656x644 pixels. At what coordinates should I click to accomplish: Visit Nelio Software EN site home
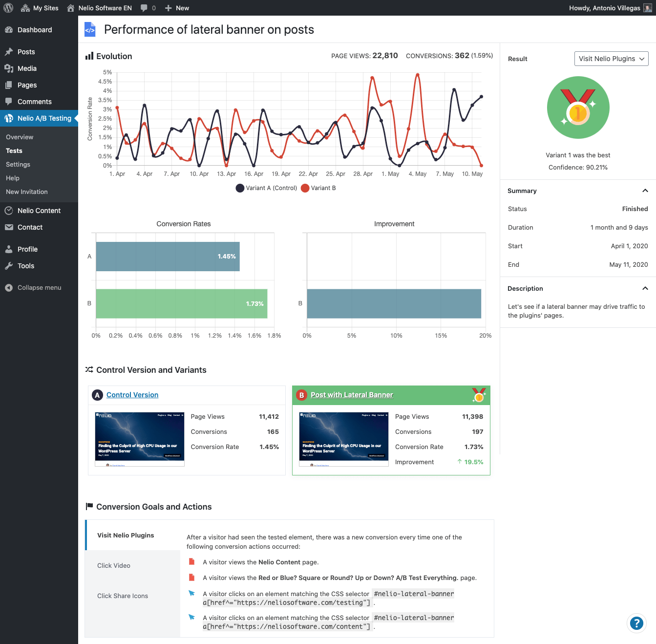click(x=99, y=8)
